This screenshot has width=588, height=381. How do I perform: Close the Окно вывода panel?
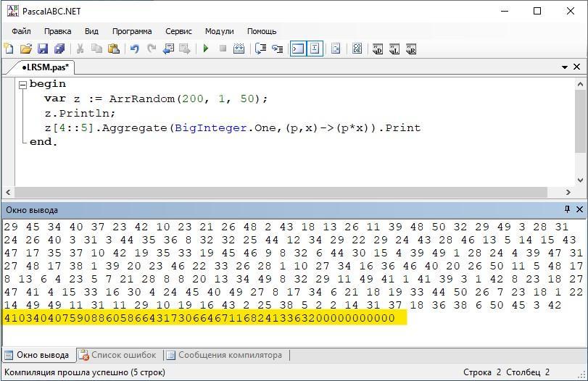pos(579,209)
